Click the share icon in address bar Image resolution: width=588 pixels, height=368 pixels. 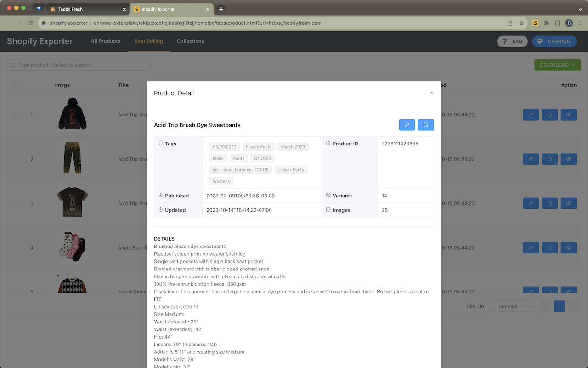click(x=510, y=23)
